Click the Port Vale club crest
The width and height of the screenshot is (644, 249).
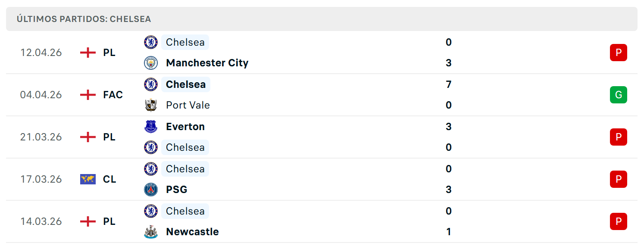(151, 105)
